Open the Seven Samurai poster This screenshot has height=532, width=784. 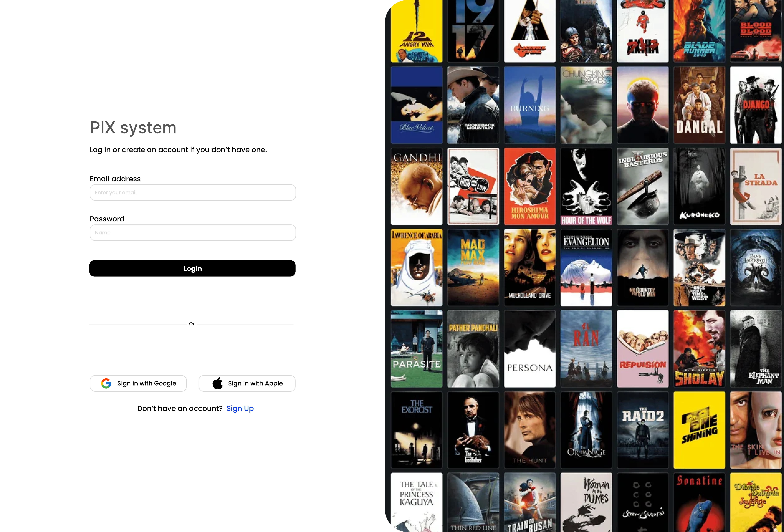click(x=643, y=502)
